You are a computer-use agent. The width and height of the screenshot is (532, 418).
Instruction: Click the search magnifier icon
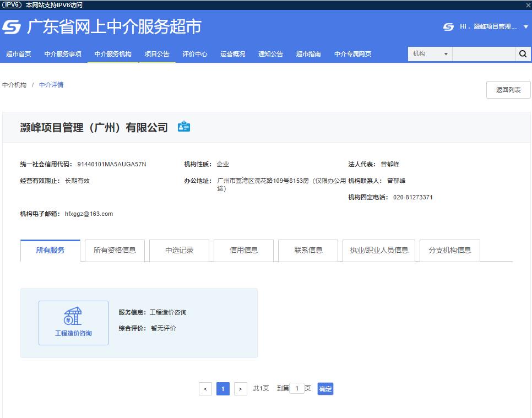[x=523, y=54]
